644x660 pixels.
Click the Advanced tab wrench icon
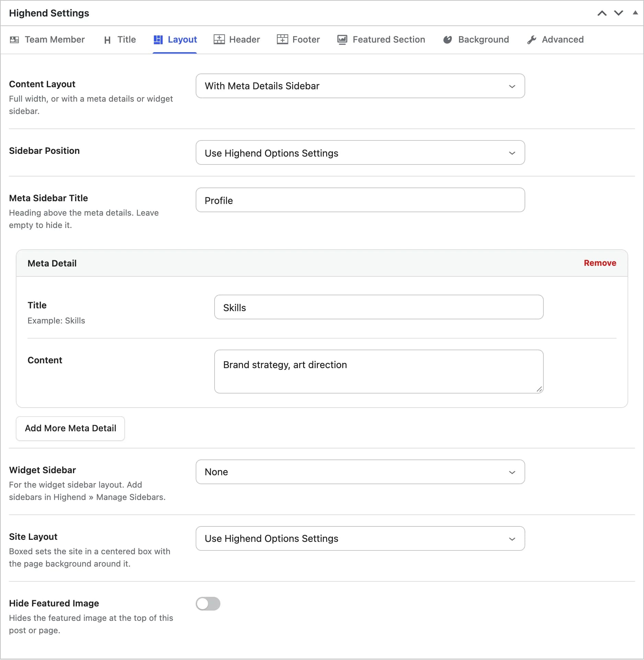(532, 40)
